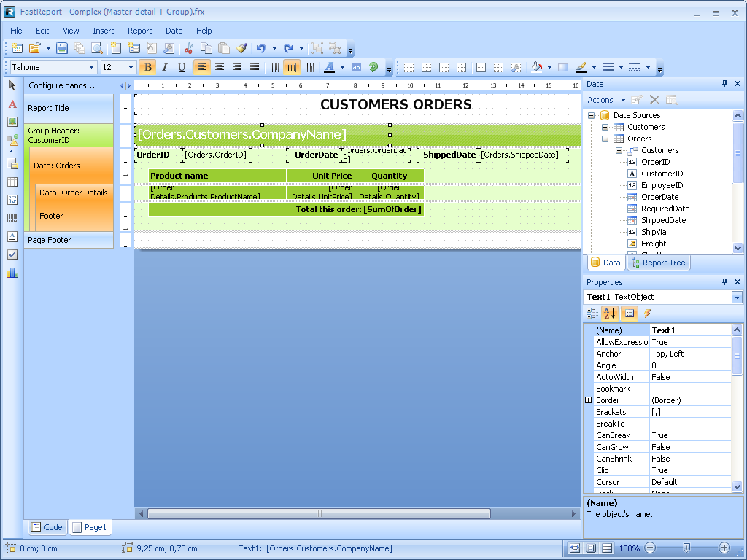Open the Report menu
Image resolution: width=747 pixels, height=560 pixels.
click(x=139, y=31)
